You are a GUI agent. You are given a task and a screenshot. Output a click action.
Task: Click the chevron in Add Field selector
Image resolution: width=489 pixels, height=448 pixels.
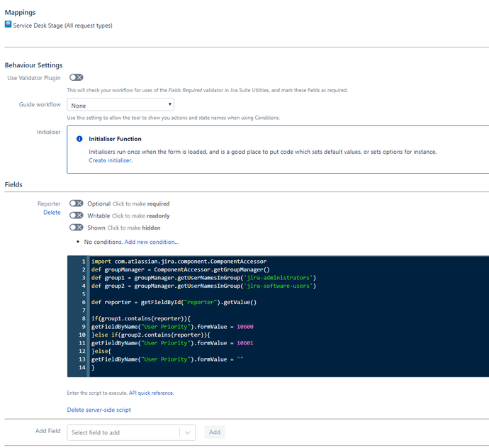click(187, 432)
